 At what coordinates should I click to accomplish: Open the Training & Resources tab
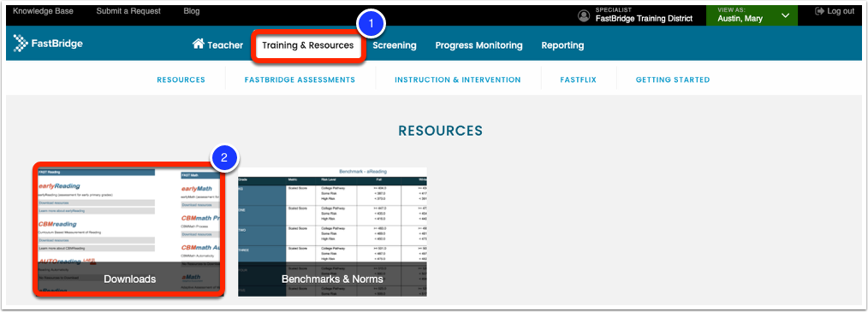pyautogui.click(x=308, y=45)
